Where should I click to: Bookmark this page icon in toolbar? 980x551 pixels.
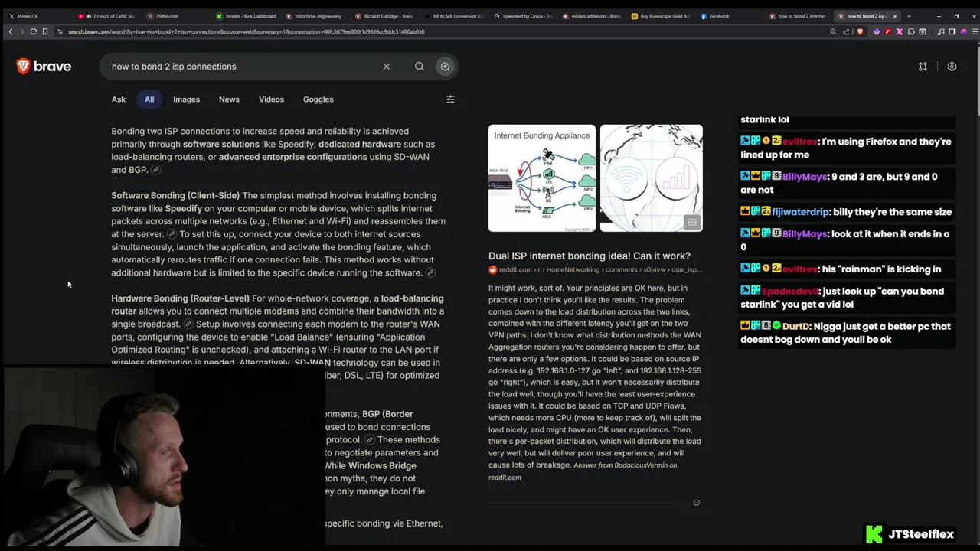coord(45,31)
